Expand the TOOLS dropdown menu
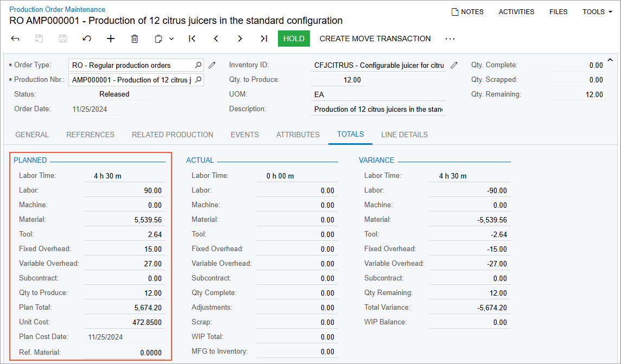621x364 pixels. point(597,12)
